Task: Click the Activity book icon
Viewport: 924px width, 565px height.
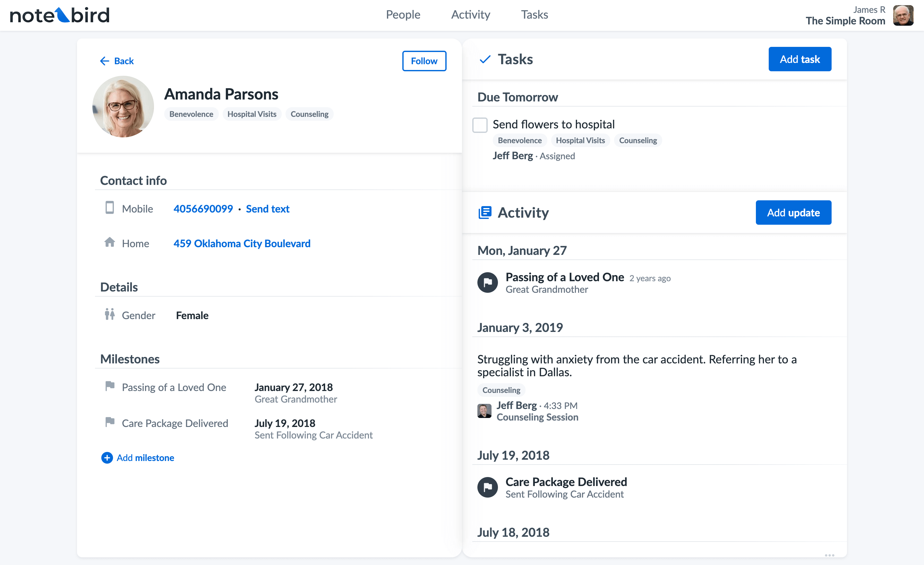Action: [x=486, y=212]
